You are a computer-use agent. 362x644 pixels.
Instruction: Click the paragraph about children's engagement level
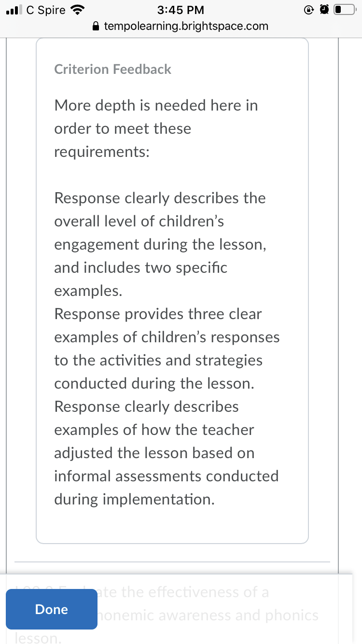(x=160, y=244)
